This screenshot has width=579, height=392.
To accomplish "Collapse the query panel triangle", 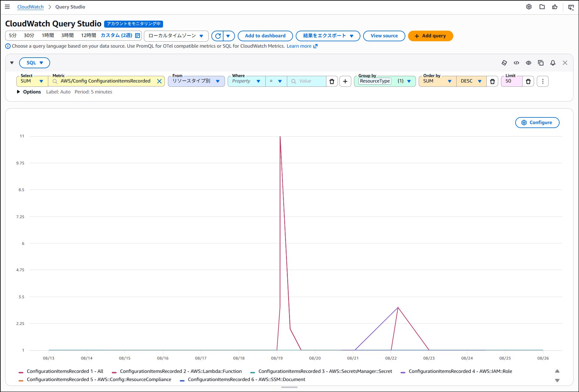I will point(12,63).
